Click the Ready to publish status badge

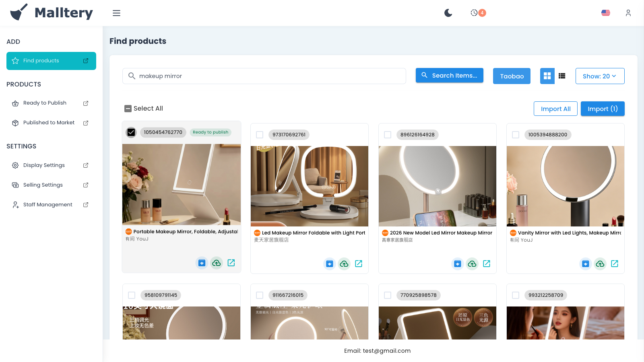(211, 132)
